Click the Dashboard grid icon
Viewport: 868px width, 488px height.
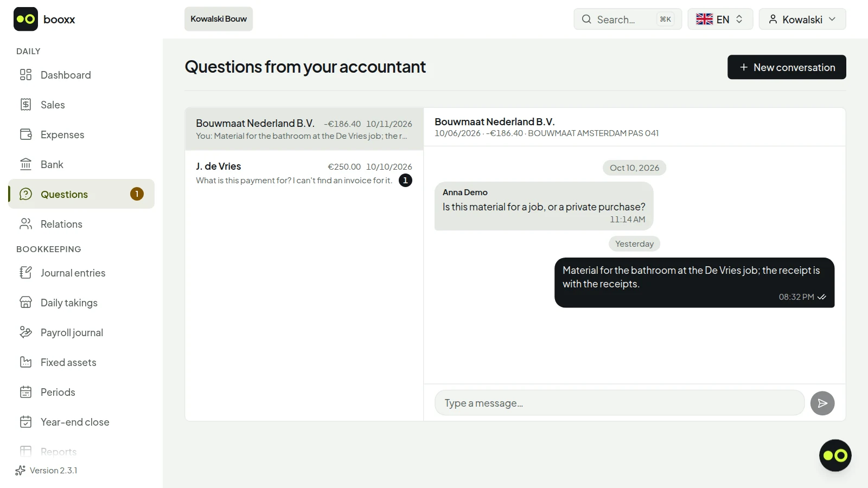pyautogui.click(x=25, y=75)
